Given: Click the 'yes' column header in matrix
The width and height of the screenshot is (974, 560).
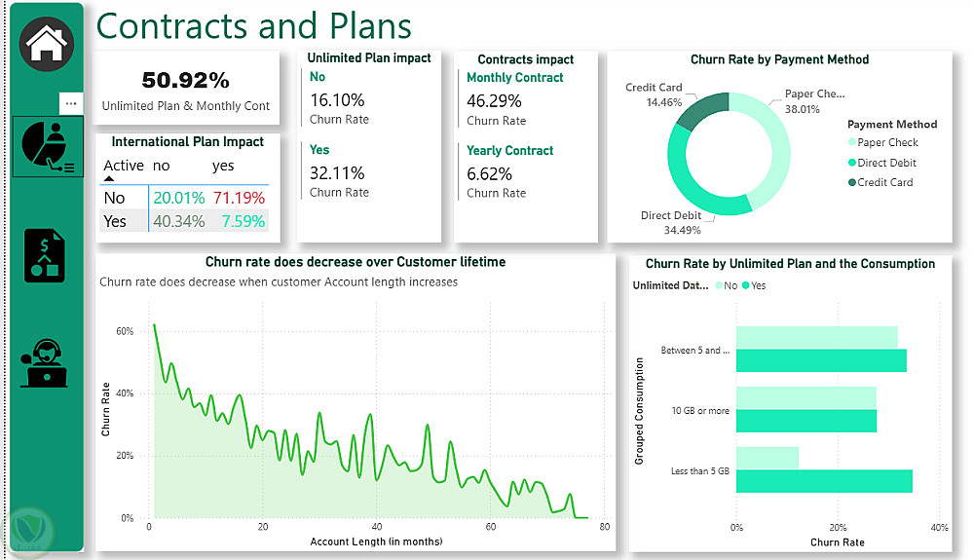Looking at the screenshot, I should (x=223, y=166).
